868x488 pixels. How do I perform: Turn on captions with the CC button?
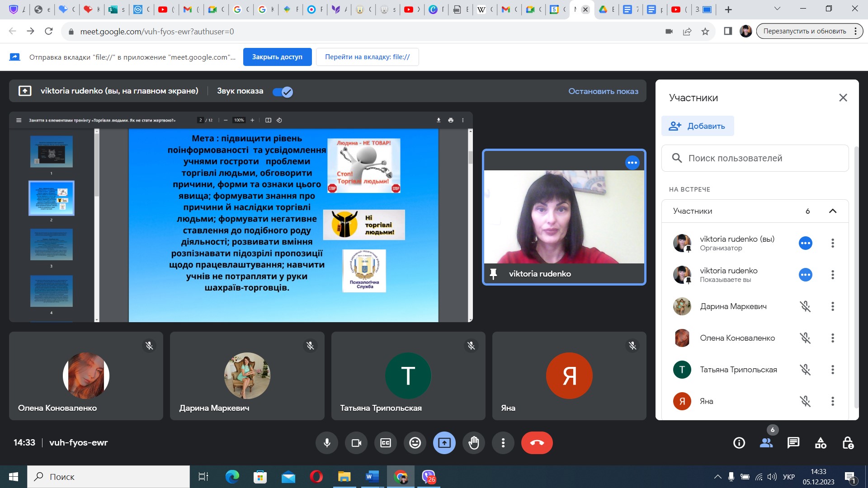tap(386, 443)
